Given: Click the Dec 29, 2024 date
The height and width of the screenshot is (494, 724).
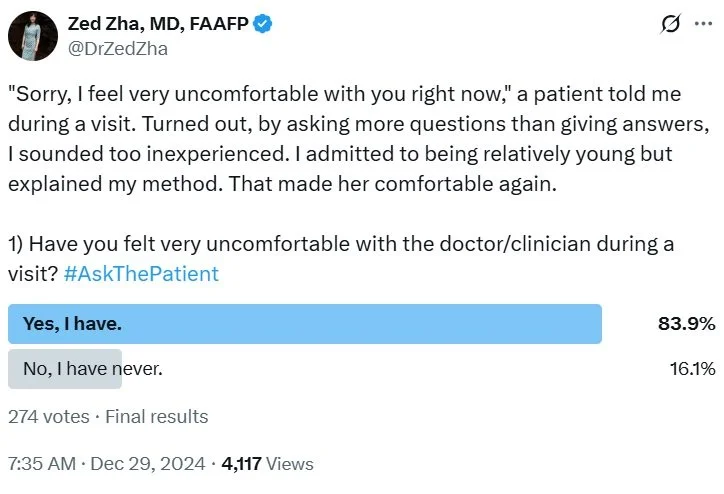Looking at the screenshot, I should pos(152,464).
